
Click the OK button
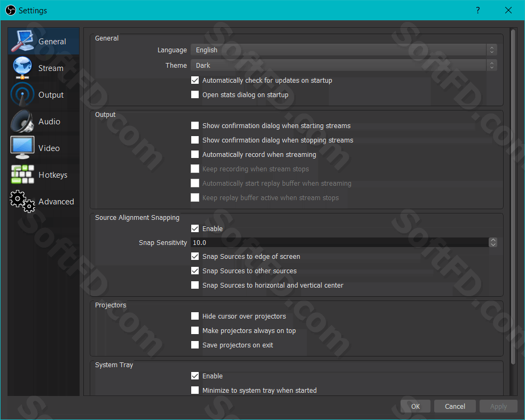pyautogui.click(x=416, y=406)
